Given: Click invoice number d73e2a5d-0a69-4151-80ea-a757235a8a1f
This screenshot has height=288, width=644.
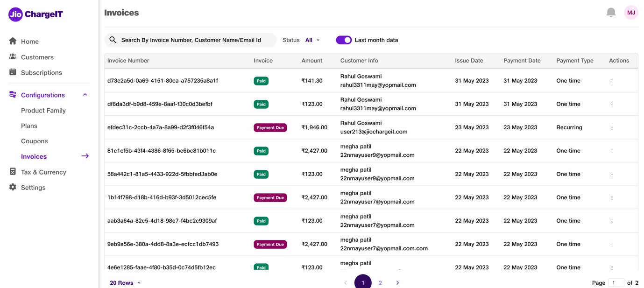Looking at the screenshot, I should [x=163, y=81].
